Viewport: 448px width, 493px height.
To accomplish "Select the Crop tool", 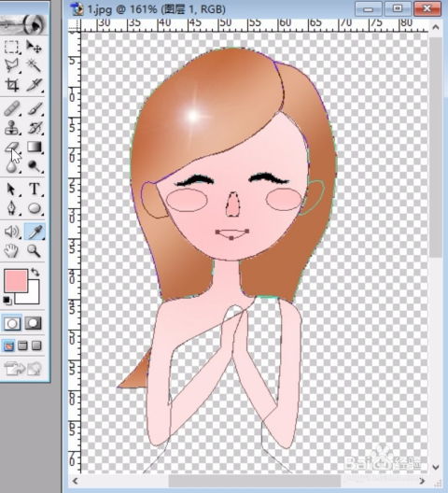I will [x=11, y=85].
